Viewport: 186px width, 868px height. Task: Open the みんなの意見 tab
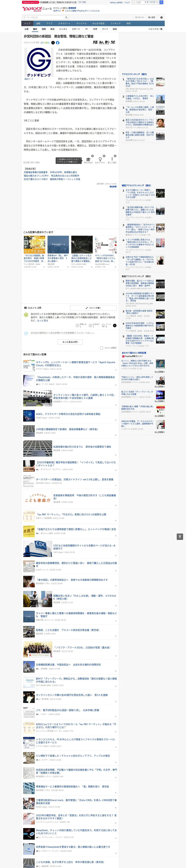(99, 24)
